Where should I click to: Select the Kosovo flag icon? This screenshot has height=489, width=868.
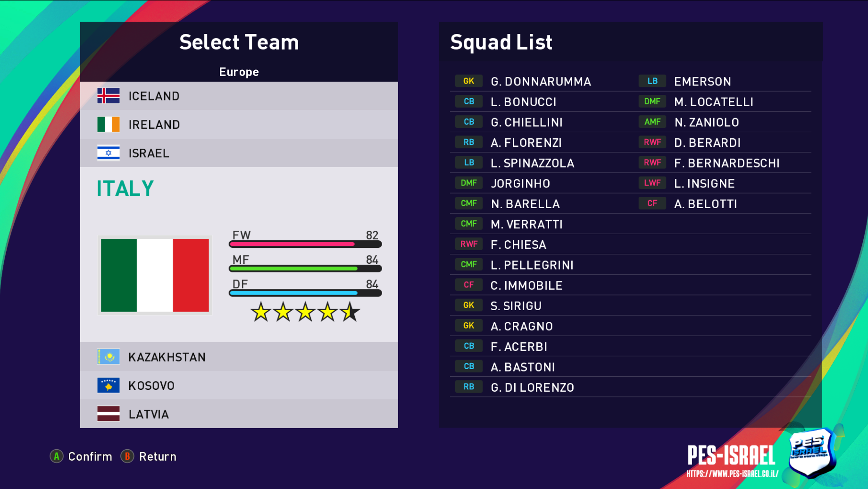(108, 385)
